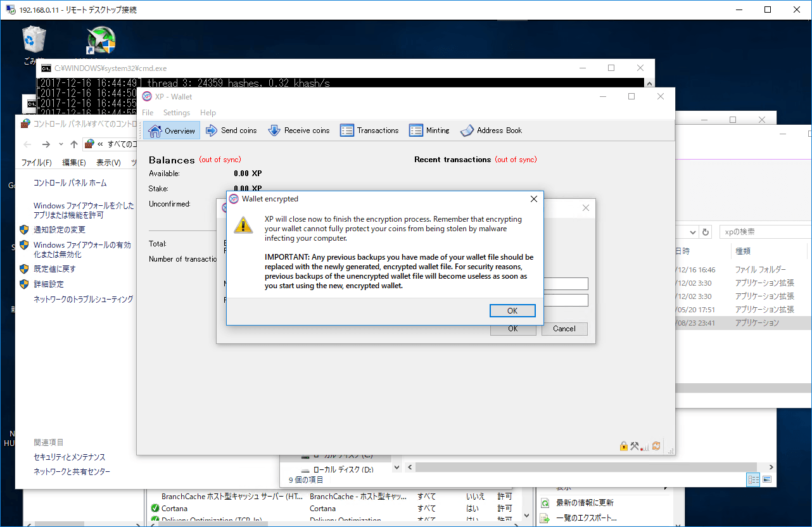Click the Send coins arrow icon

212,130
